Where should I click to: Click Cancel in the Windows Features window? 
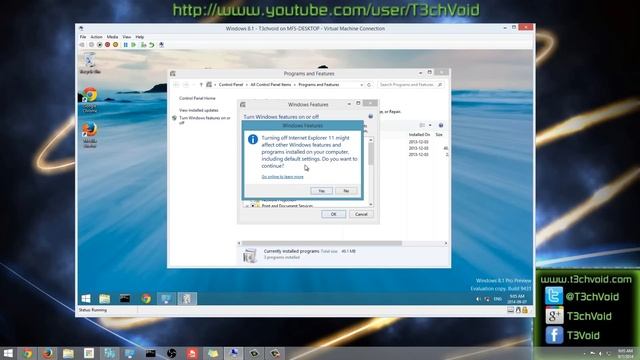361,214
